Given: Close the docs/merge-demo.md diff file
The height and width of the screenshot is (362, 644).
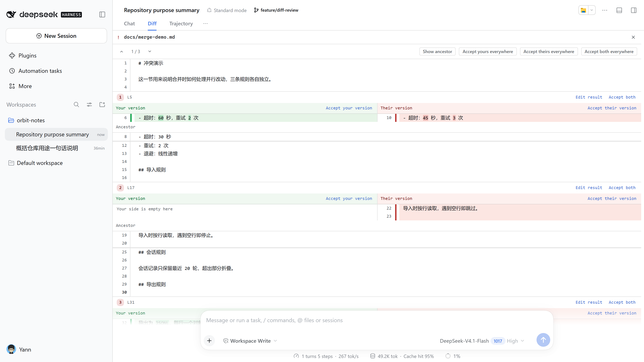Looking at the screenshot, I should click(633, 37).
